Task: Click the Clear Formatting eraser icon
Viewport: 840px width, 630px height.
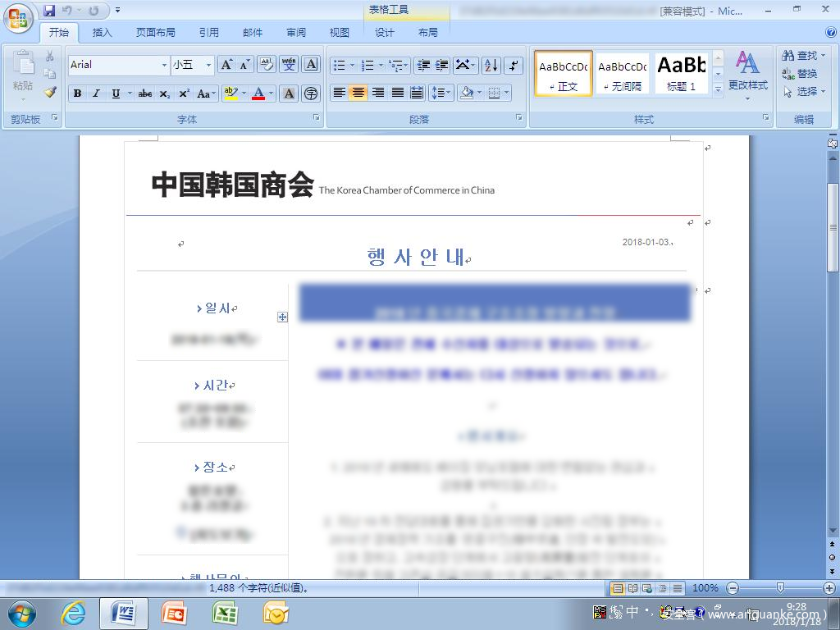Action: (267, 65)
